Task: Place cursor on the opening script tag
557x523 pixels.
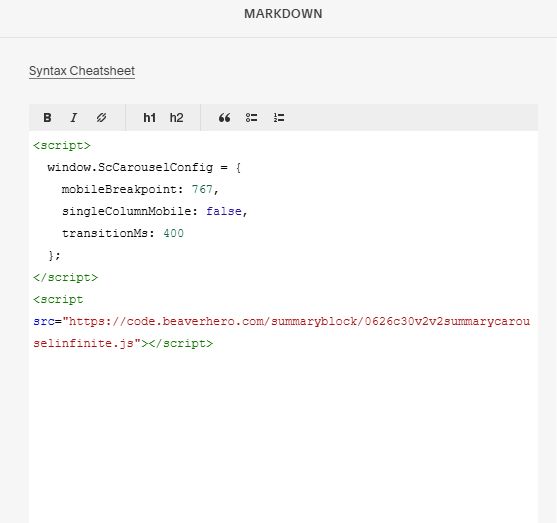Action: (62, 146)
